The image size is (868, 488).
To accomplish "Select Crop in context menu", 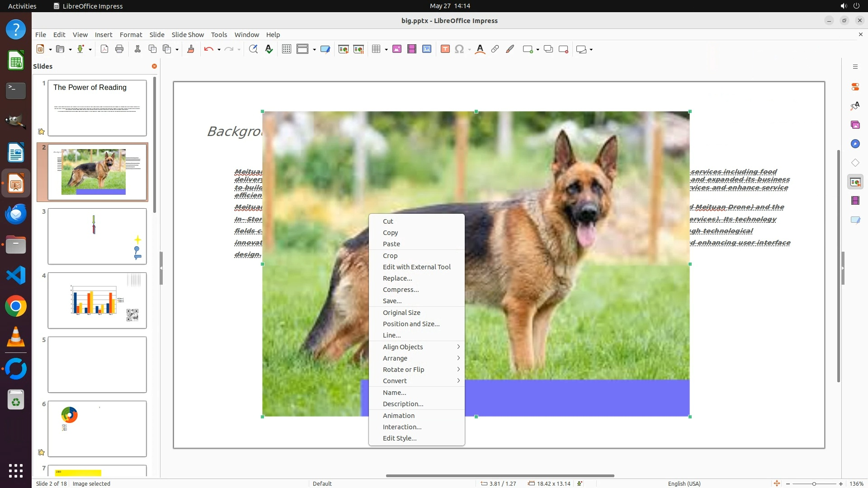I will [390, 256].
